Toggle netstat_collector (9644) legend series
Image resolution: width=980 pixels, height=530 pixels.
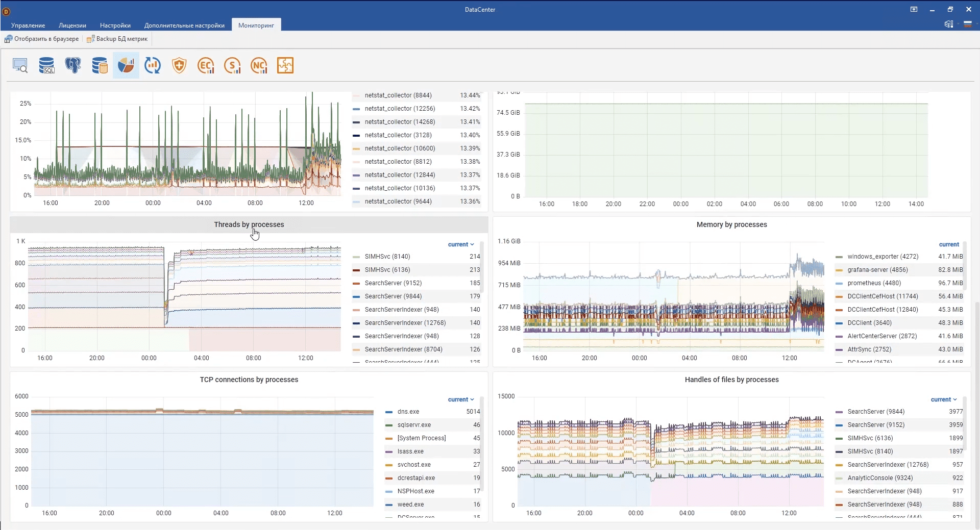pyautogui.click(x=398, y=201)
